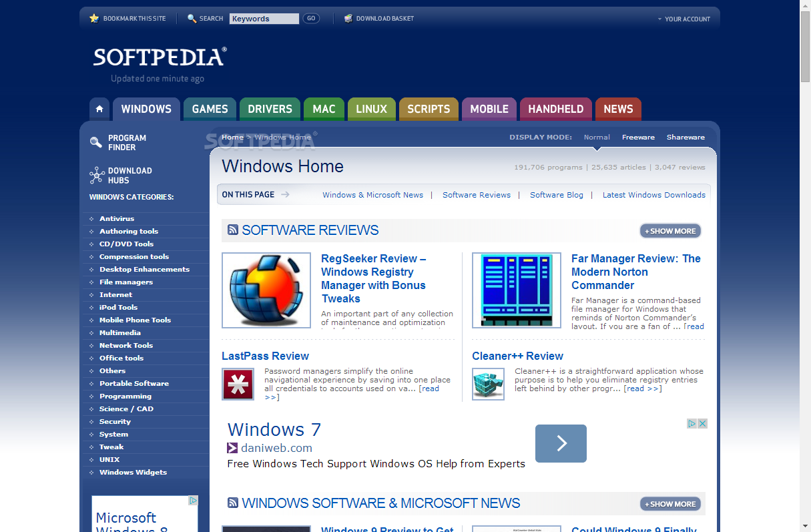Open the Security category
The image size is (811, 532).
(x=115, y=421)
